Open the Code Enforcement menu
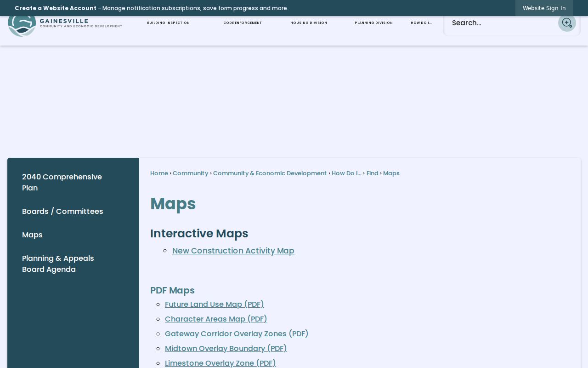This screenshot has height=368, width=588. (x=243, y=23)
